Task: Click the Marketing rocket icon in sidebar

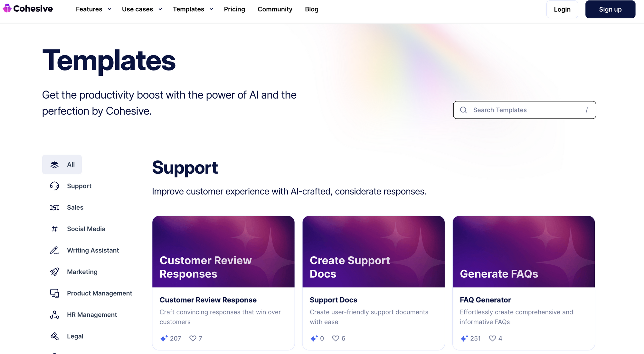Action: (54, 272)
